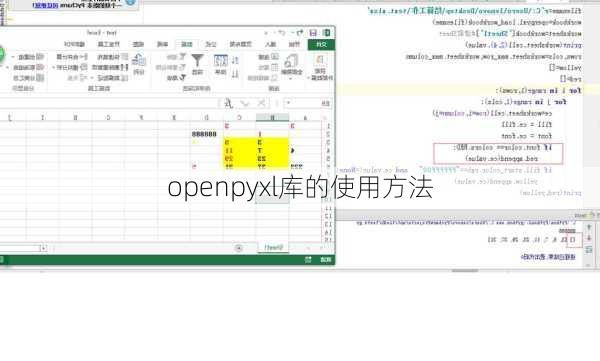Screen dimensions: 600x361
Task: Click the Consolidate (合并计算) button
Action: tap(72, 57)
